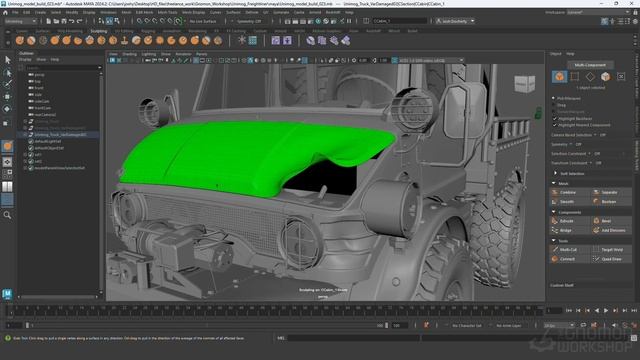Screen dimensions: 640x360
Task: Select Edge selection diamond icon in Modeling Toolkit
Action: coord(590,76)
